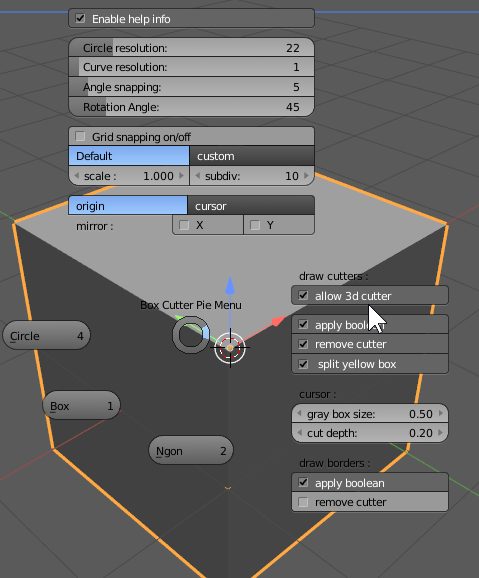The width and height of the screenshot is (479, 578).
Task: Choose Box in the pie menu
Action: click(x=81, y=405)
